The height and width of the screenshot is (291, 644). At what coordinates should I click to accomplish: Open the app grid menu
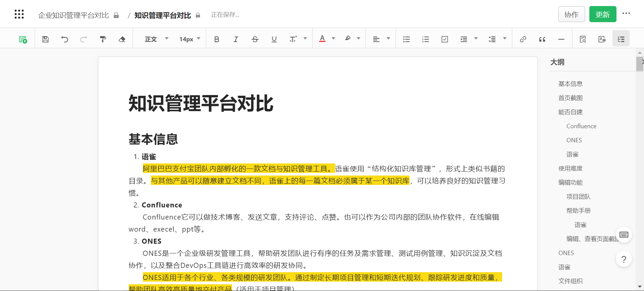(19, 14)
